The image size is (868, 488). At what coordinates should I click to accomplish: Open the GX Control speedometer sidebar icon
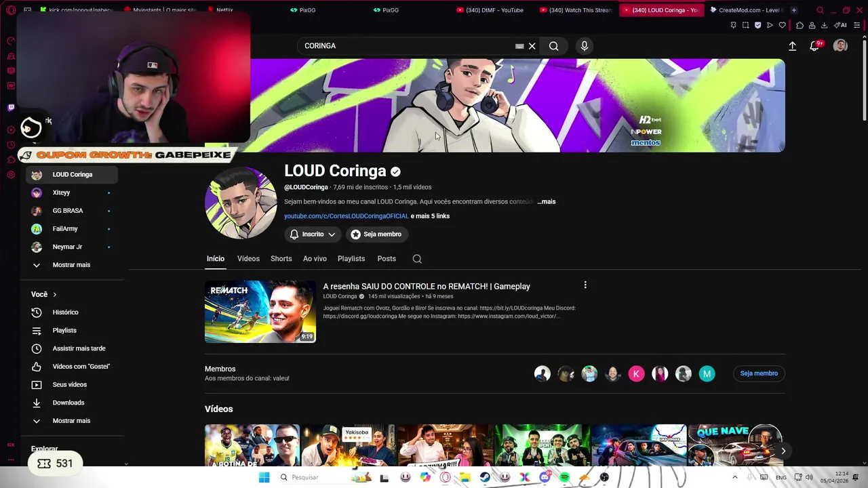(x=11, y=41)
